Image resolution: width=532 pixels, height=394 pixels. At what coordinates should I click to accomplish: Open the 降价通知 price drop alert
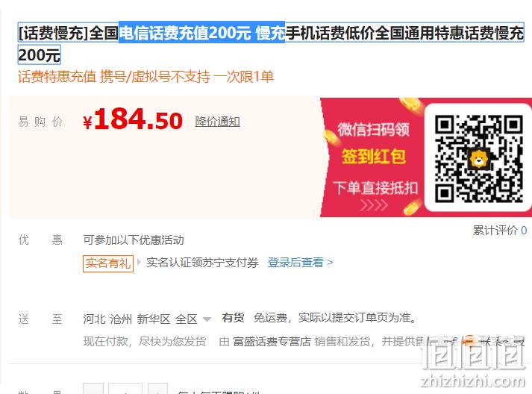(217, 122)
